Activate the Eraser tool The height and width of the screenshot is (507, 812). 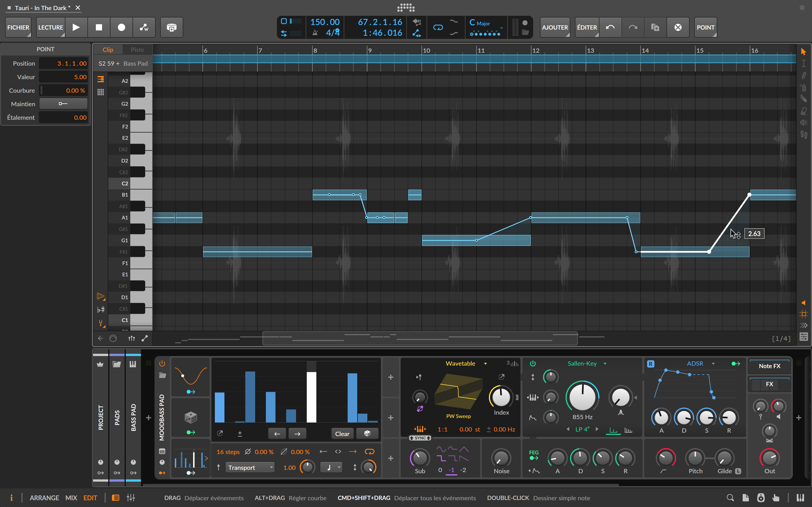point(804,111)
